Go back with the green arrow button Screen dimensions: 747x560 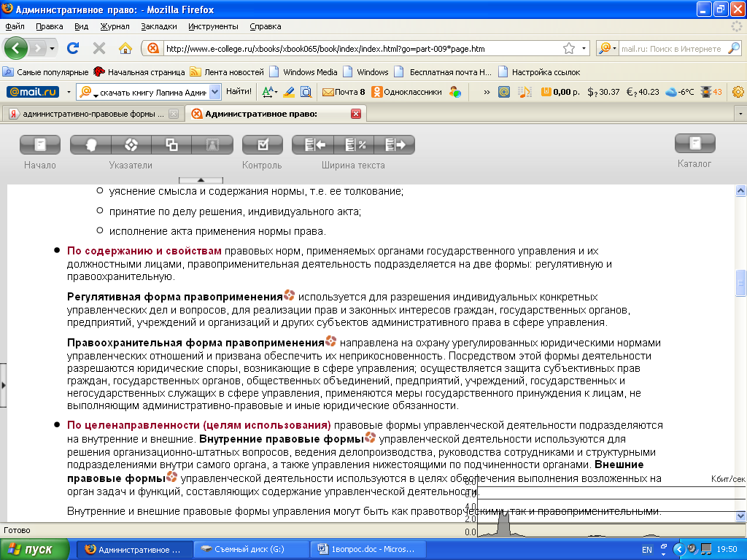[16, 48]
